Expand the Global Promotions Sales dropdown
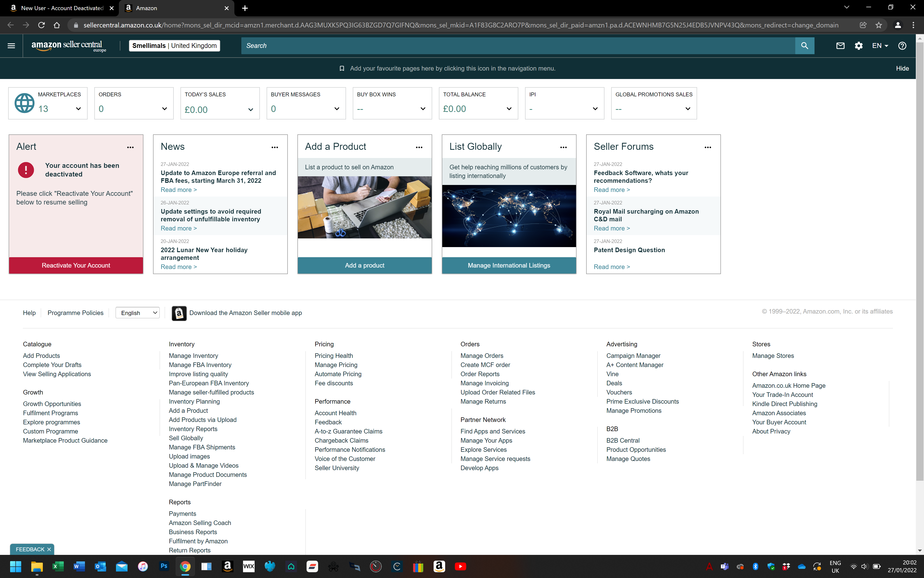Viewport: 924px width, 578px height. click(688, 109)
